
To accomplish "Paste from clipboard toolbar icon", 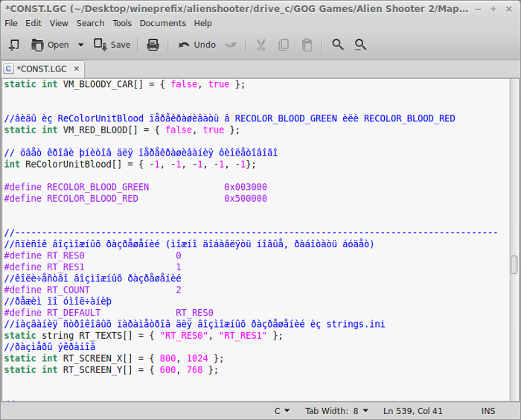I will [307, 45].
